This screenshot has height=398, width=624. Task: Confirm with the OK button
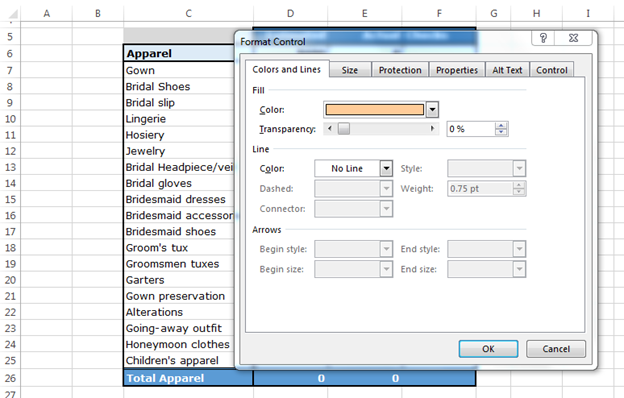click(x=488, y=349)
